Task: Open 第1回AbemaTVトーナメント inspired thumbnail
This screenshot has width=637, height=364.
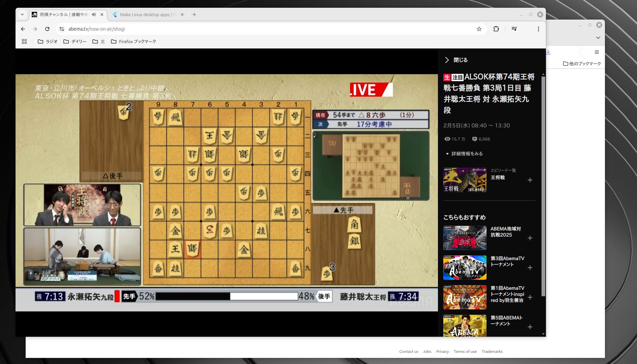Action: click(x=465, y=297)
